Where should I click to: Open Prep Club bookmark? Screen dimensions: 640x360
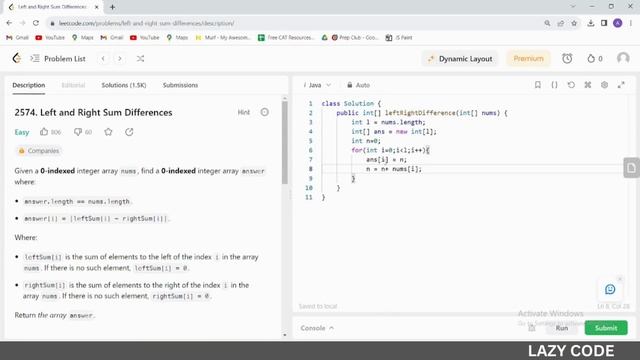point(355,38)
